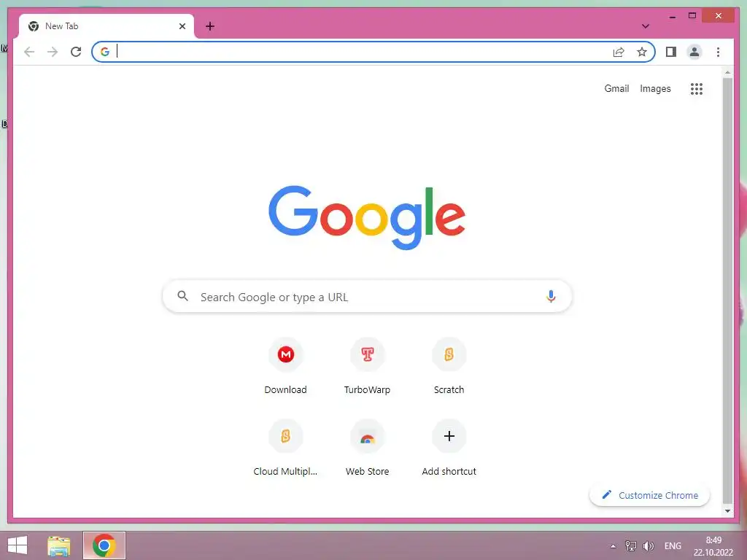
Task: Open the Cloud Multipl... shortcut
Action: click(285, 448)
